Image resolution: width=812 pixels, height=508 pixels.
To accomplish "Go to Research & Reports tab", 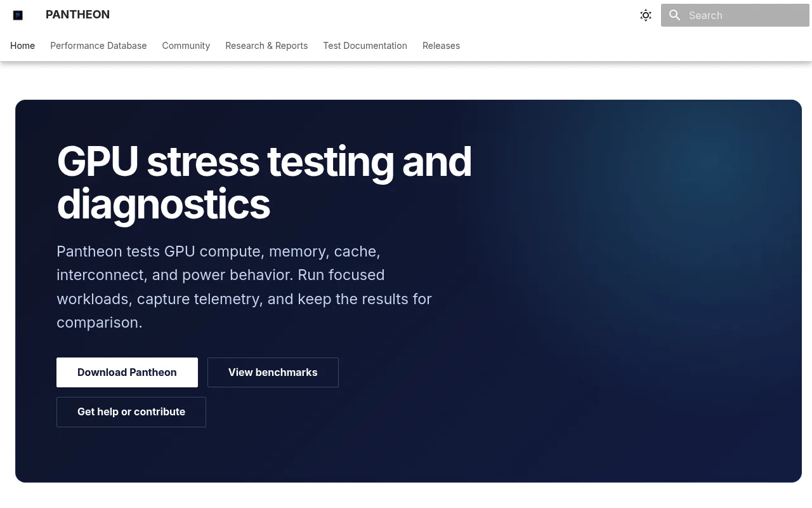I will (266, 46).
